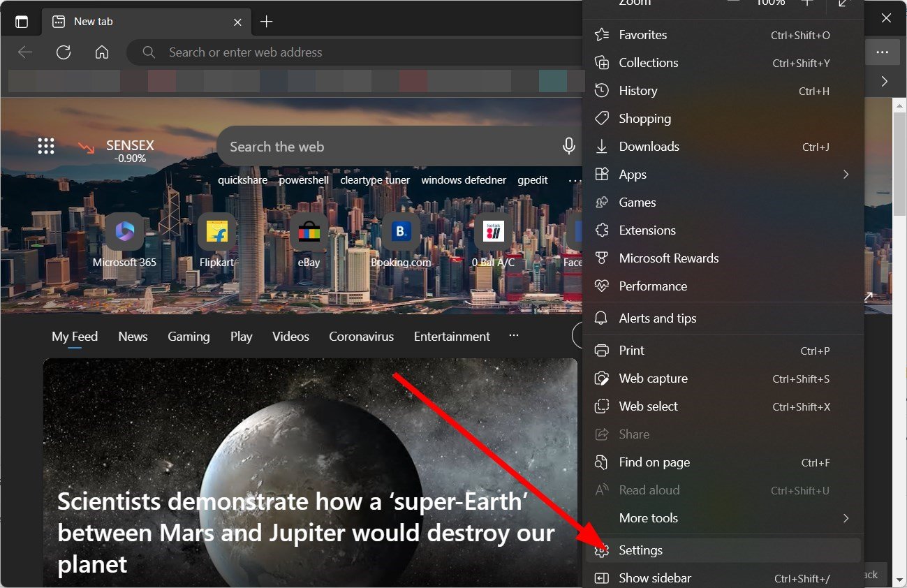Expand the More tools submenu
The width and height of the screenshot is (907, 588).
723,518
